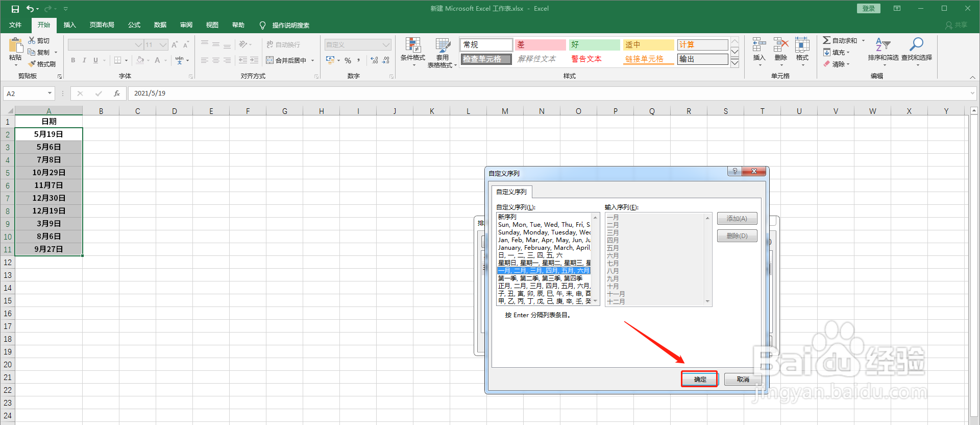Click the 确定 button in dialog
Image resolution: width=980 pixels, height=425 pixels.
click(700, 380)
